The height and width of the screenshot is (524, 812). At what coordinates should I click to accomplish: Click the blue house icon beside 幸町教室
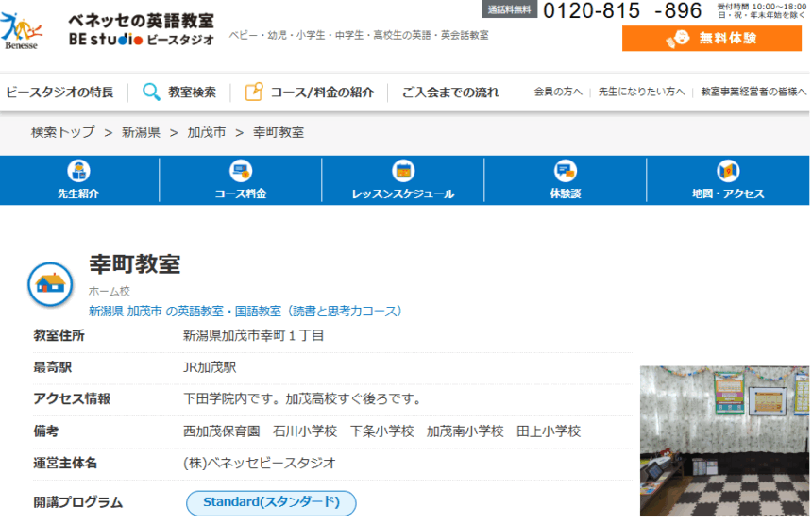click(50, 282)
